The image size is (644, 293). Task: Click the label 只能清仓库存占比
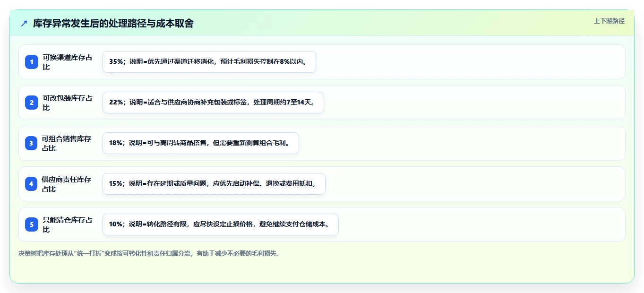68,224
